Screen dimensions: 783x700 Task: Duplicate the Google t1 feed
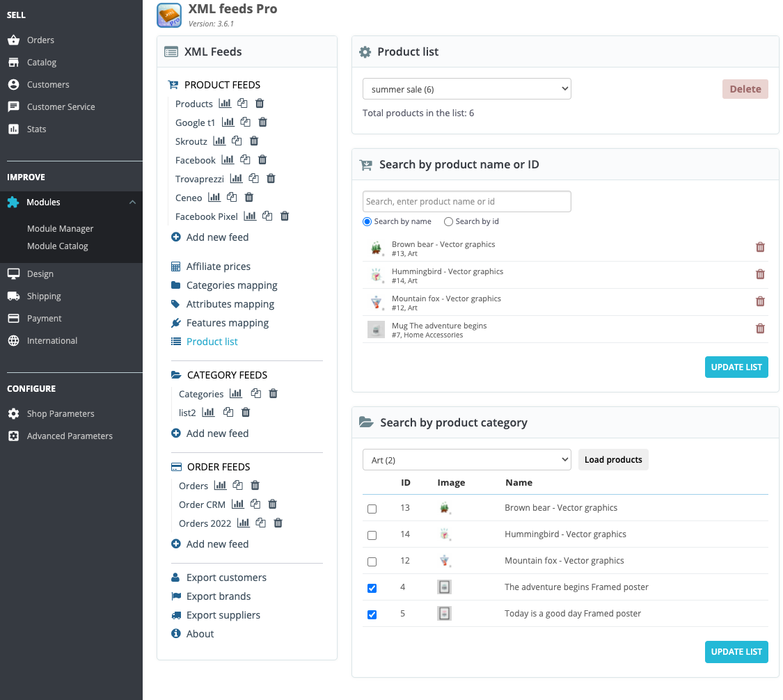(x=245, y=122)
